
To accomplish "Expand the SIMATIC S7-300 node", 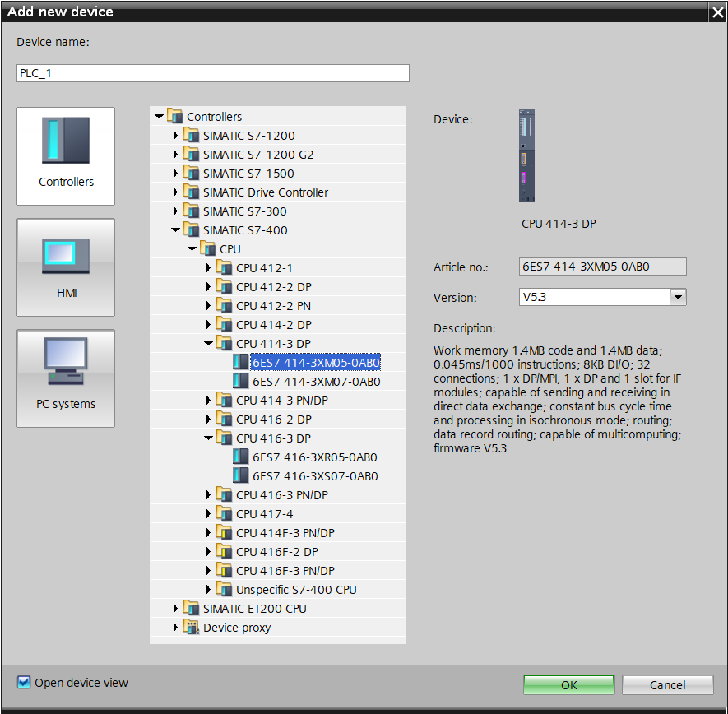I will coord(175,211).
